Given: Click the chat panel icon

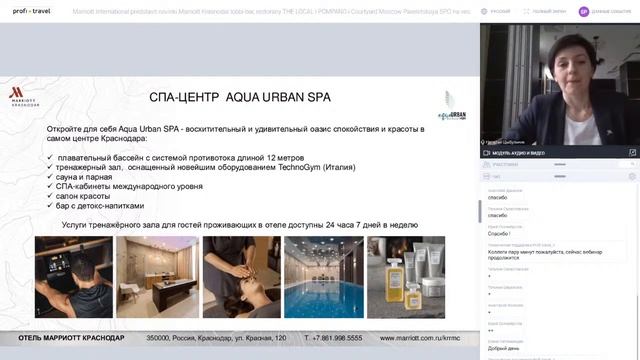Looking at the screenshot, I should 487,177.
